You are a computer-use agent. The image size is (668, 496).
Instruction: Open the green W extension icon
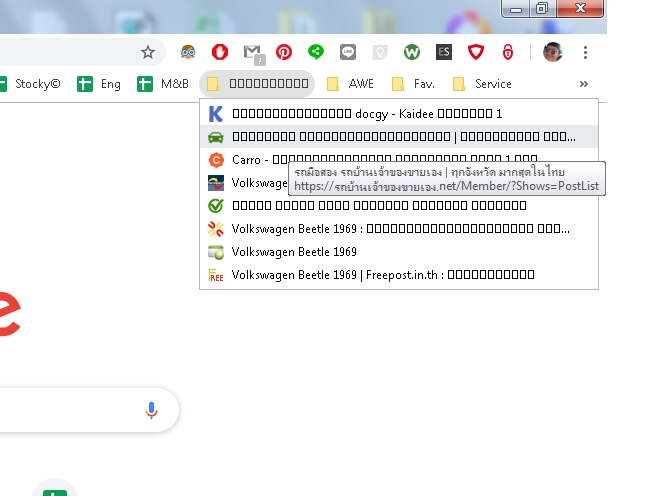click(x=412, y=52)
